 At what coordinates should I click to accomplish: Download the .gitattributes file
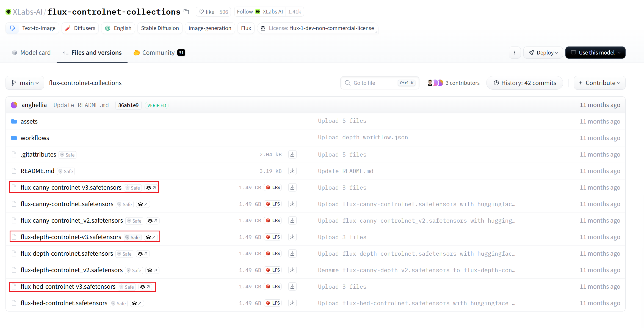point(292,154)
